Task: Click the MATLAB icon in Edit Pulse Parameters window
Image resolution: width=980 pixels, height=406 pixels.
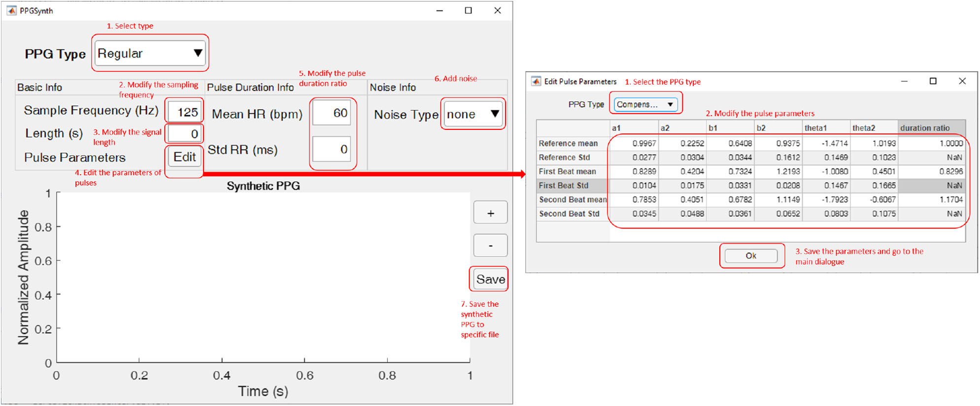Action: (x=536, y=81)
